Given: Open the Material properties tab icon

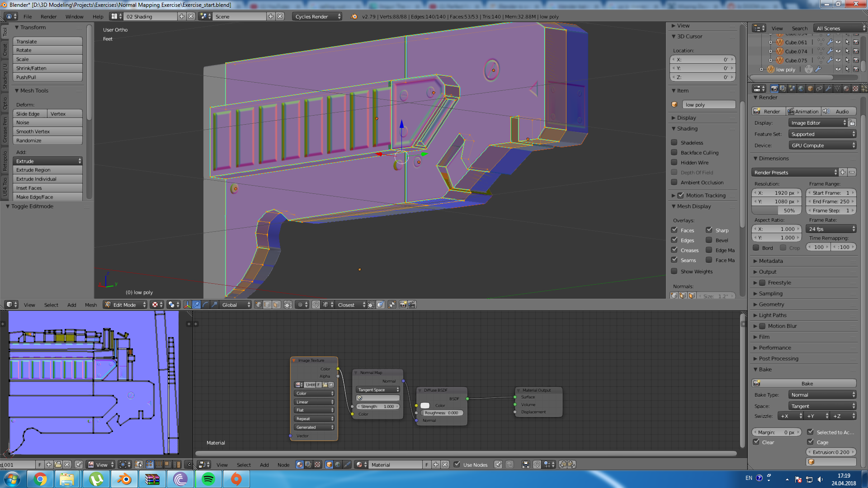Looking at the screenshot, I should point(846,89).
